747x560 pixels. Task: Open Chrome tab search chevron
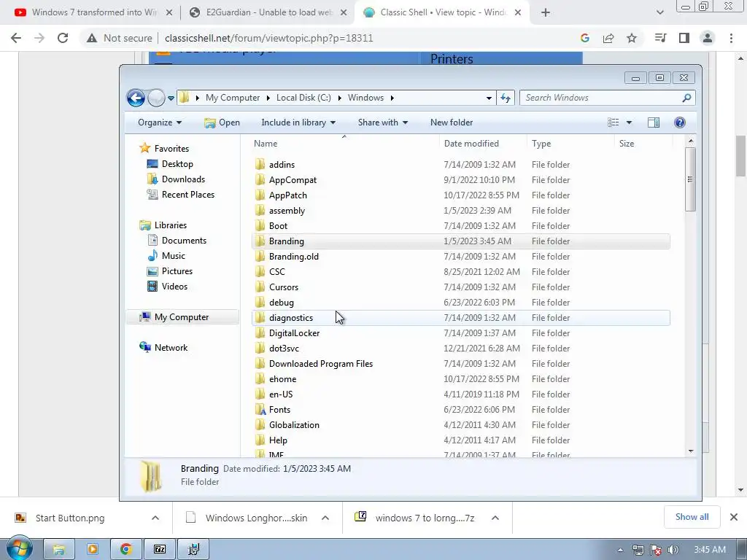click(659, 12)
